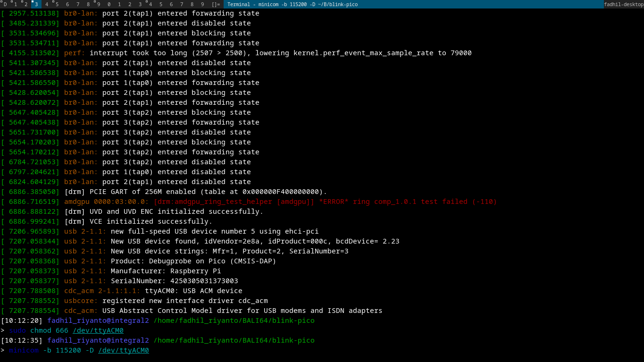Viewport: 644px width, 362px height.
Task: Open tag 4 right after highlighted tag 3
Action: (x=47, y=4)
